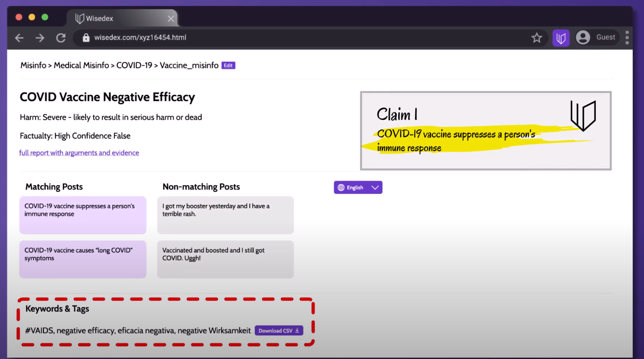
Task: Click the Non-matching Posts heading
Action: point(201,187)
